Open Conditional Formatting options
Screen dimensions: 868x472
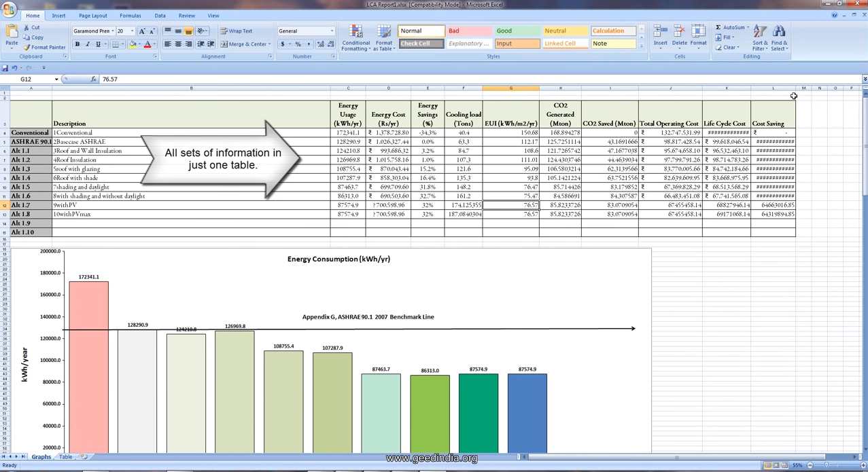tap(355, 37)
